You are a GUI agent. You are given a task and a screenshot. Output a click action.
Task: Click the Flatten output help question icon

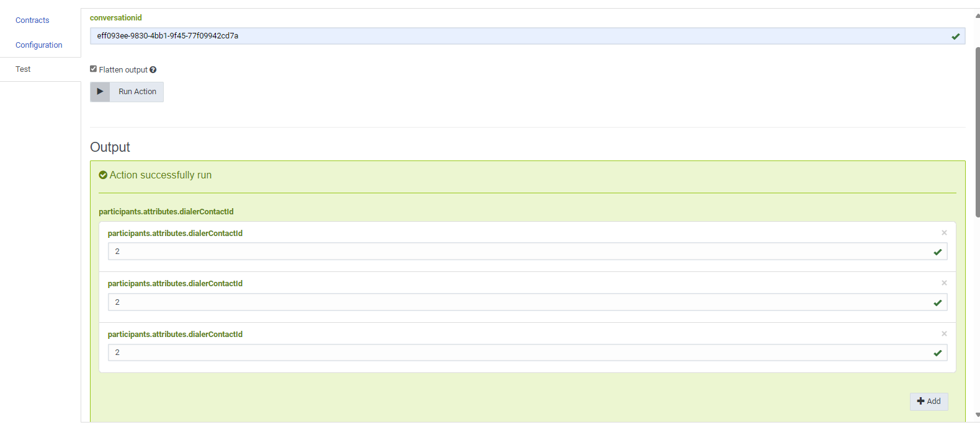[x=153, y=70]
